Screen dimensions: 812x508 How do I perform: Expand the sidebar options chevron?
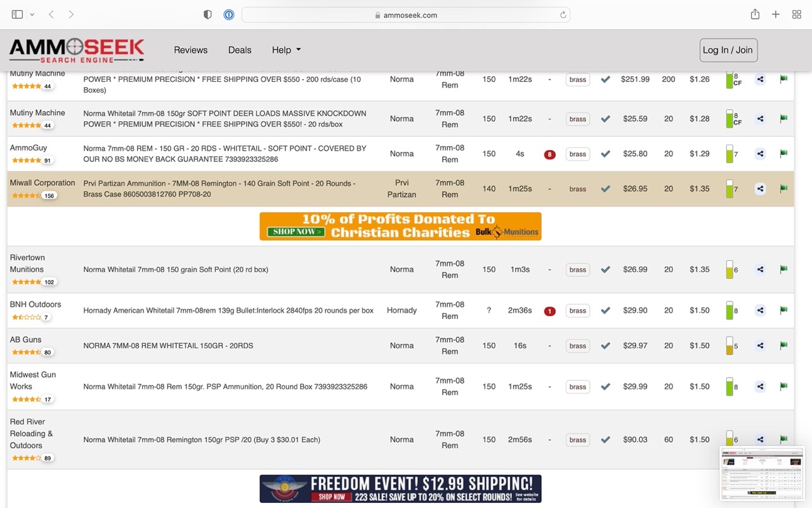[32, 15]
